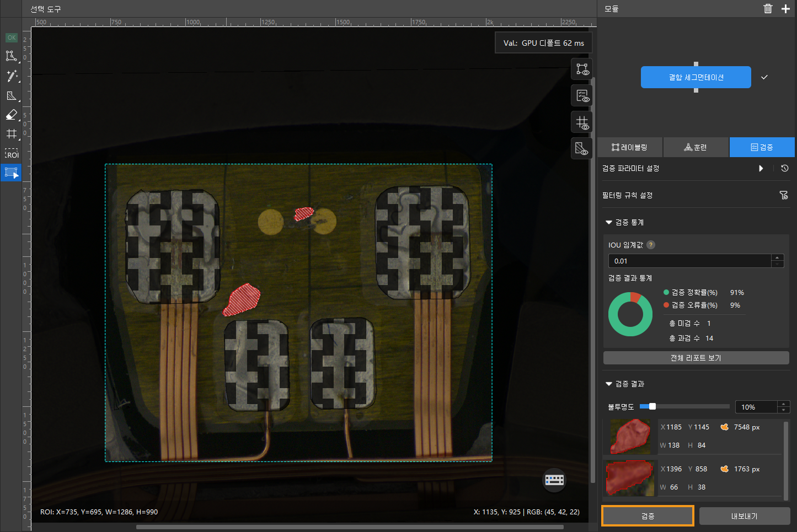The width and height of the screenshot is (797, 532).
Task: Click the 검증 validate button
Action: (648, 517)
